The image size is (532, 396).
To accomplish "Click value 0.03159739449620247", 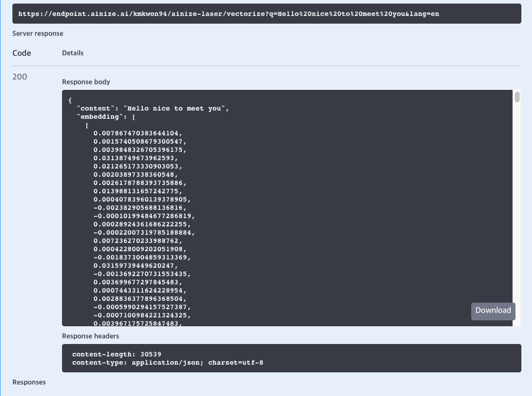I will (x=136, y=265).
